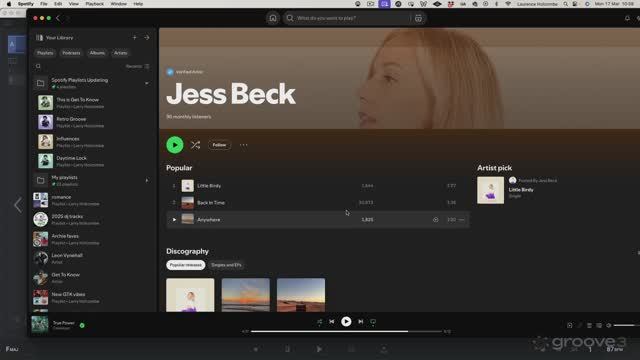Open the Recents sort dropdown
This screenshot has height=360, width=640.
tap(138, 66)
